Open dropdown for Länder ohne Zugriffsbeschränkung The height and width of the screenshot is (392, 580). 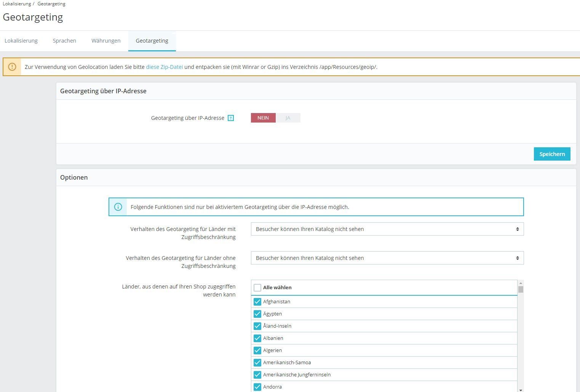387,258
